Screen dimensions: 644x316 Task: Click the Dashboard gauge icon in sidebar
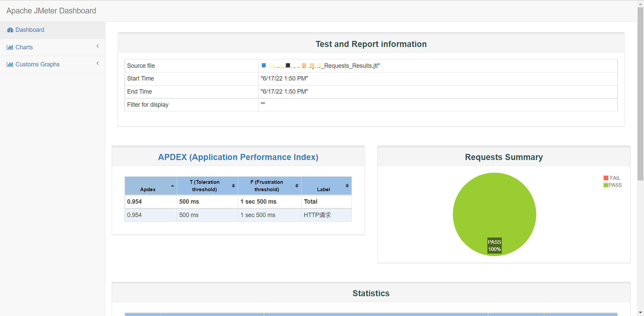10,30
